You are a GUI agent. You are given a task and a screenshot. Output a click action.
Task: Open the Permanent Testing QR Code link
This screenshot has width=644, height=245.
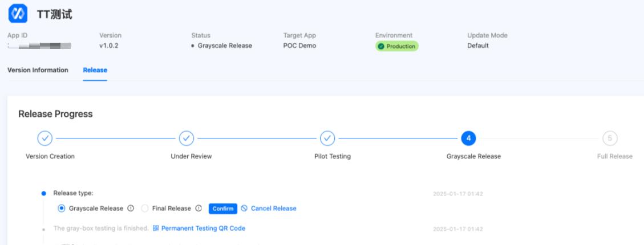(x=203, y=228)
